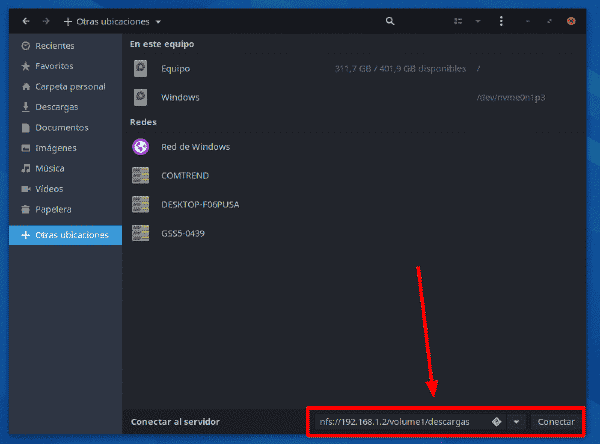Go to Carpeta personal
Viewport: 600px width, 444px height.
coord(65,87)
